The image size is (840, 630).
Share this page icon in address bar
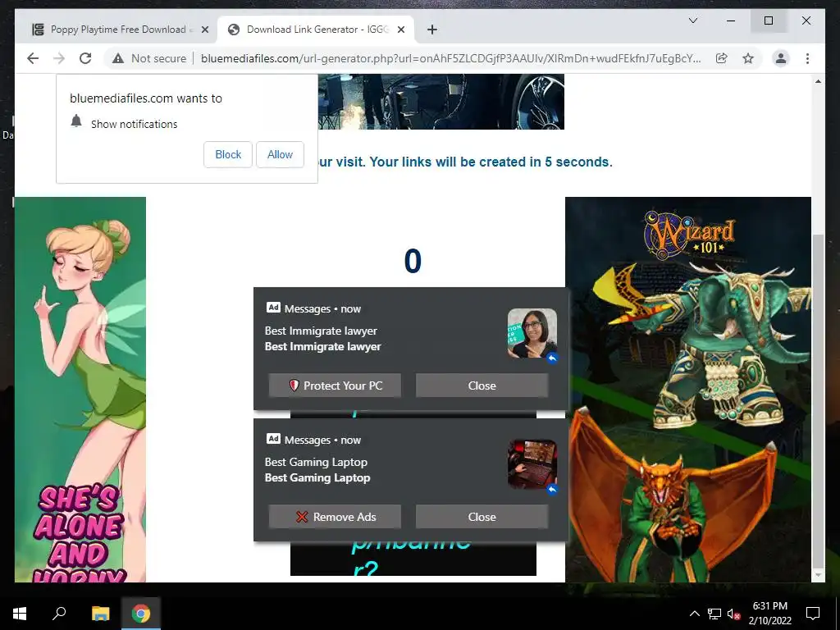pyautogui.click(x=722, y=58)
